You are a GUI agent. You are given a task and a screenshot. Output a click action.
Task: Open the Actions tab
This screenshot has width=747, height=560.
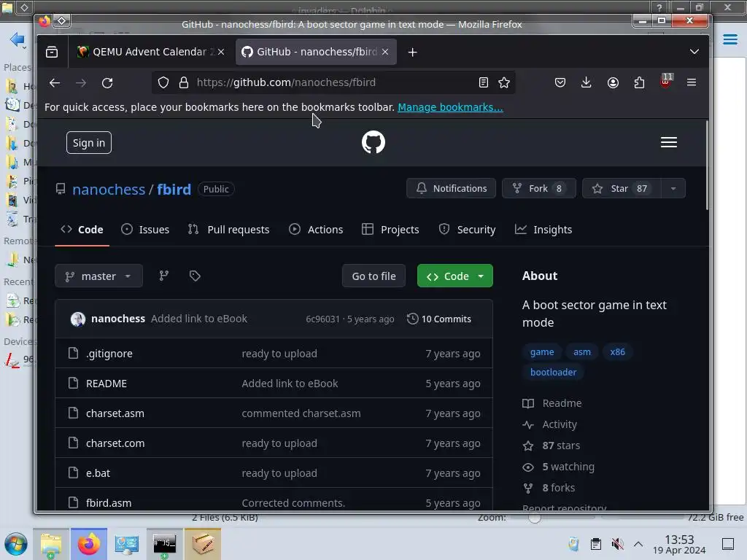tap(316, 230)
